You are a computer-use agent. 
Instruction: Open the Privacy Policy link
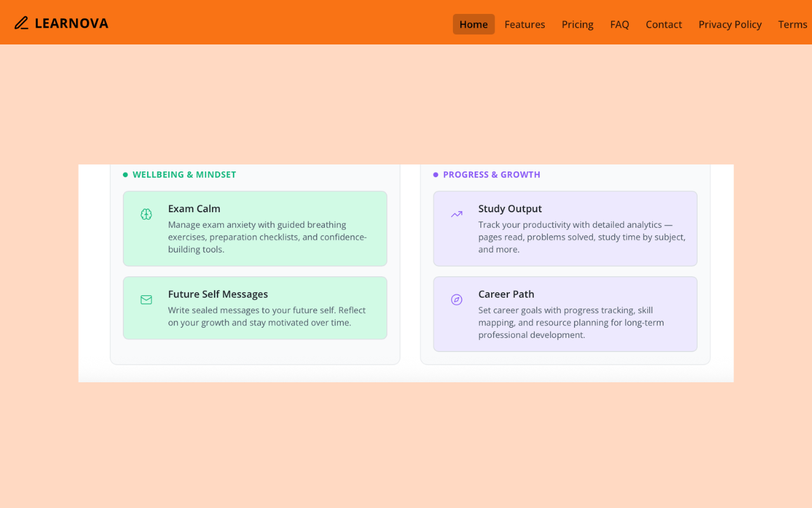[x=730, y=24]
